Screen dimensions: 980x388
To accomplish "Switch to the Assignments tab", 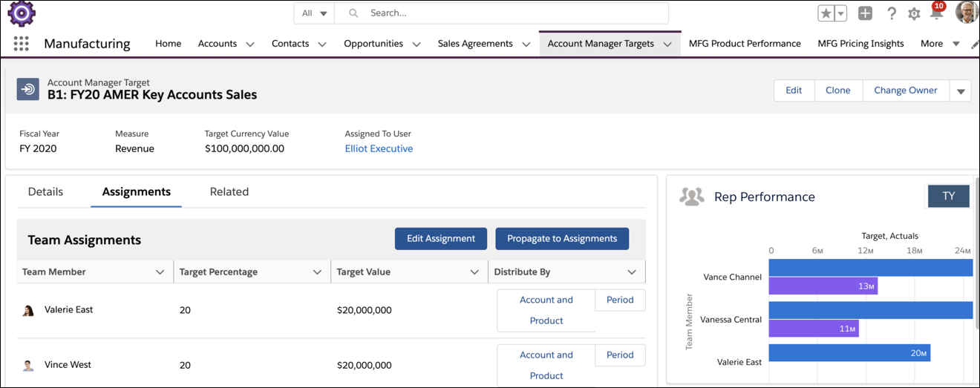I will click(137, 191).
